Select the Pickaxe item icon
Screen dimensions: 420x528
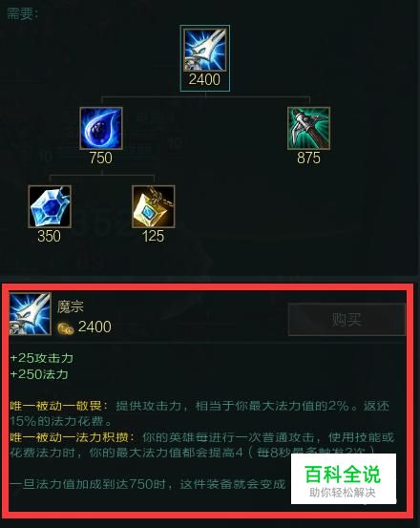(x=309, y=128)
